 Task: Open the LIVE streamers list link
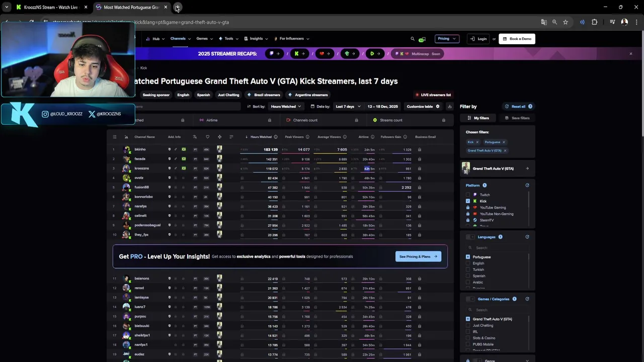point(433,95)
